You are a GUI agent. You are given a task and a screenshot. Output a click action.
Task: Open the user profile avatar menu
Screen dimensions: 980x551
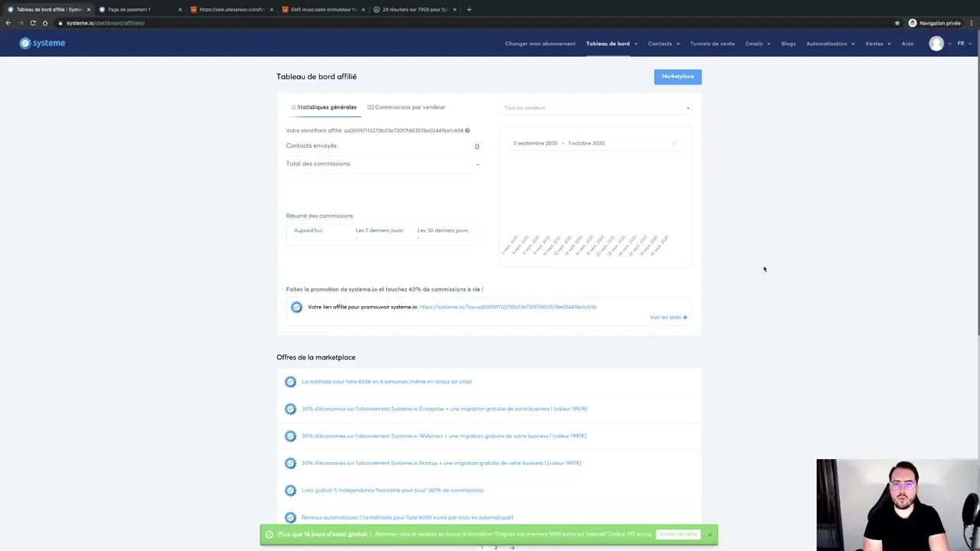pyautogui.click(x=936, y=44)
